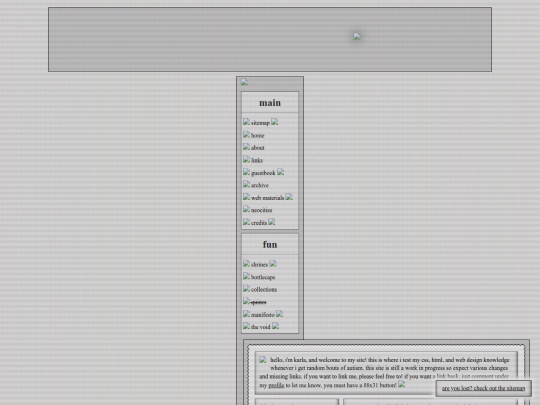Viewport: 540px width, 405px height.
Task: Open the sitemap link in main menu
Action: click(260, 123)
